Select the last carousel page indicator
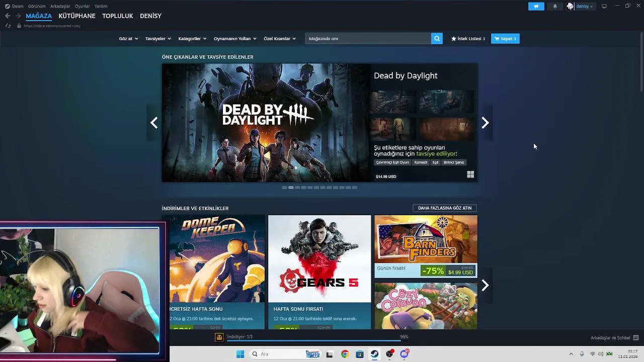Image resolution: width=644 pixels, height=362 pixels. [355, 188]
